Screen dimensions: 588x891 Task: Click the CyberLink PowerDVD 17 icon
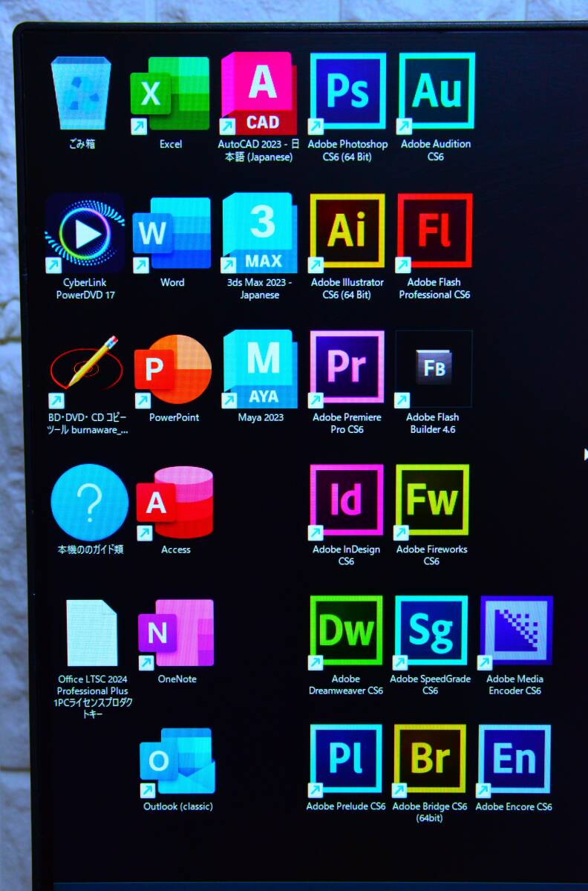[x=85, y=233]
